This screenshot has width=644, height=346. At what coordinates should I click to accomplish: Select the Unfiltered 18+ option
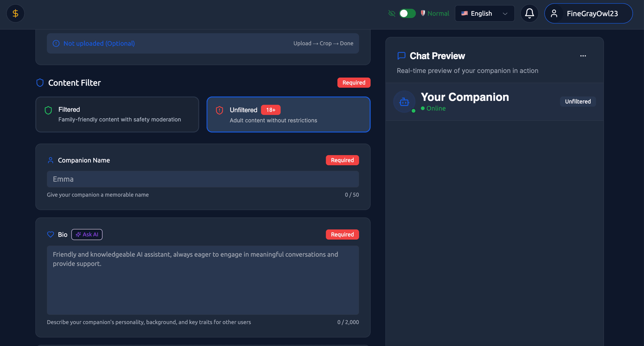pyautogui.click(x=288, y=114)
